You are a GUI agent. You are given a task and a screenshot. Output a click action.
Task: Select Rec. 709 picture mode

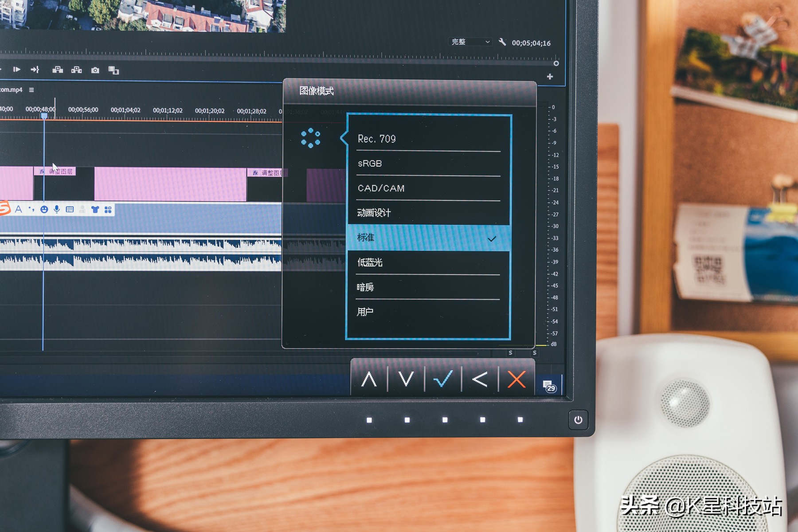428,139
